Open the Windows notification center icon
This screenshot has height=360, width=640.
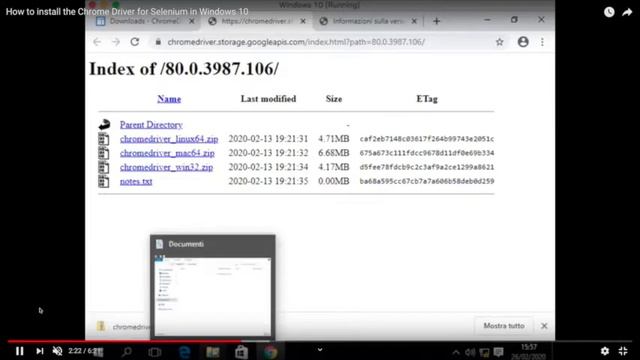[x=498, y=352]
